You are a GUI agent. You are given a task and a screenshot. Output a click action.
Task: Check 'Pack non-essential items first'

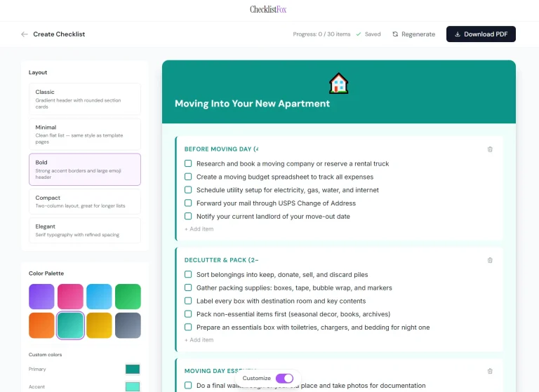(188, 314)
